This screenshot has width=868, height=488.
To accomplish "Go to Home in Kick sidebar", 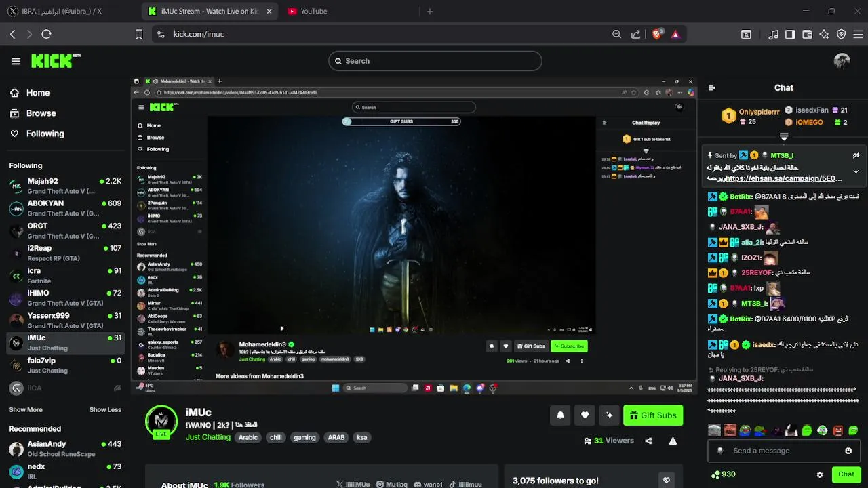I will coord(38,93).
